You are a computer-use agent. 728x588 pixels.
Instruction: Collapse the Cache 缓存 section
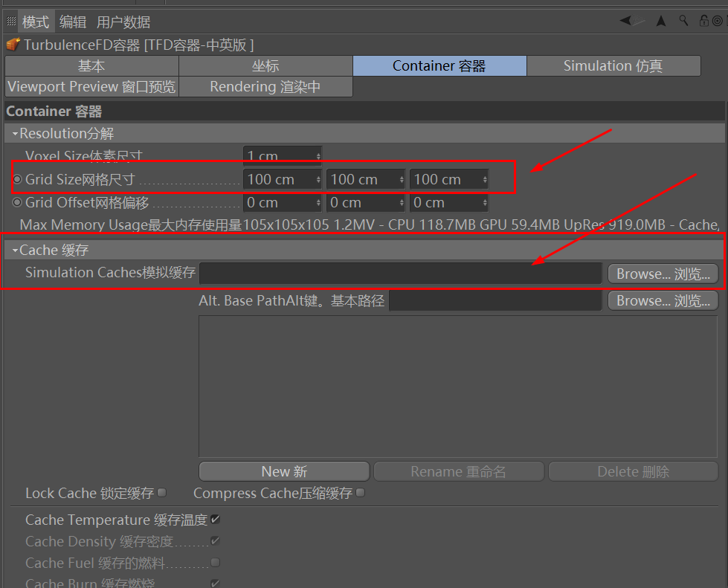[x=16, y=251]
